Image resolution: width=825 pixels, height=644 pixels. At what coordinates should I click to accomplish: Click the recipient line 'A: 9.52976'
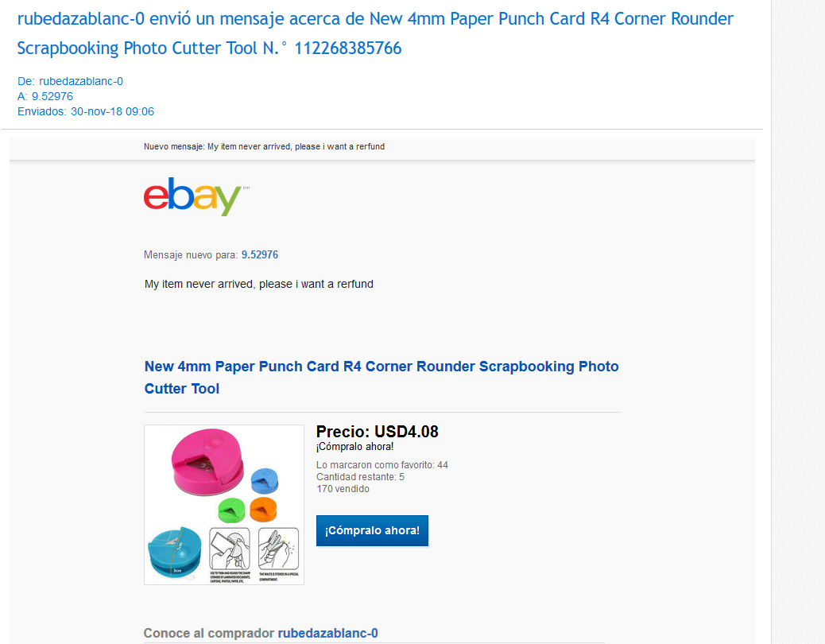coord(45,96)
